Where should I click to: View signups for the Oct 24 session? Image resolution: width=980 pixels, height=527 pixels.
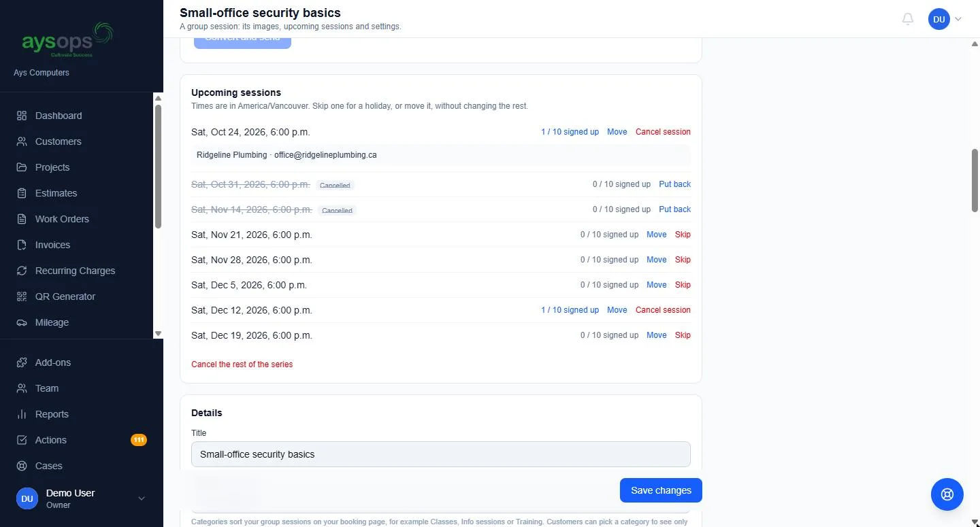coord(570,132)
